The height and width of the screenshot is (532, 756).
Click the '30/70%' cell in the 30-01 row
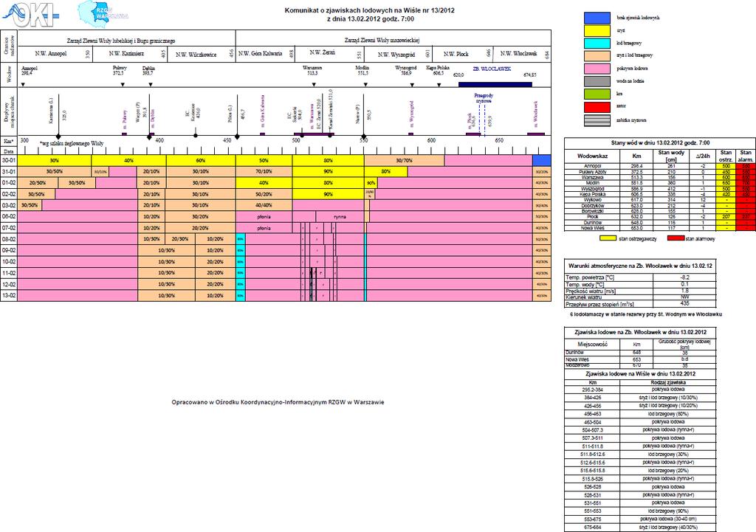click(404, 160)
